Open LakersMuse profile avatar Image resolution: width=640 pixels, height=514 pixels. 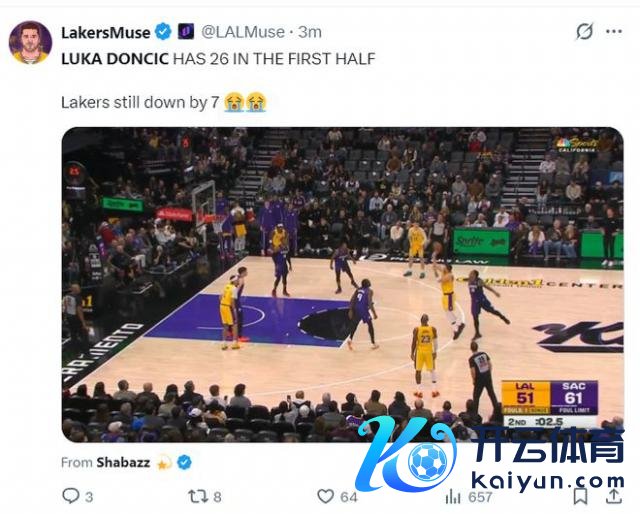coord(31,42)
